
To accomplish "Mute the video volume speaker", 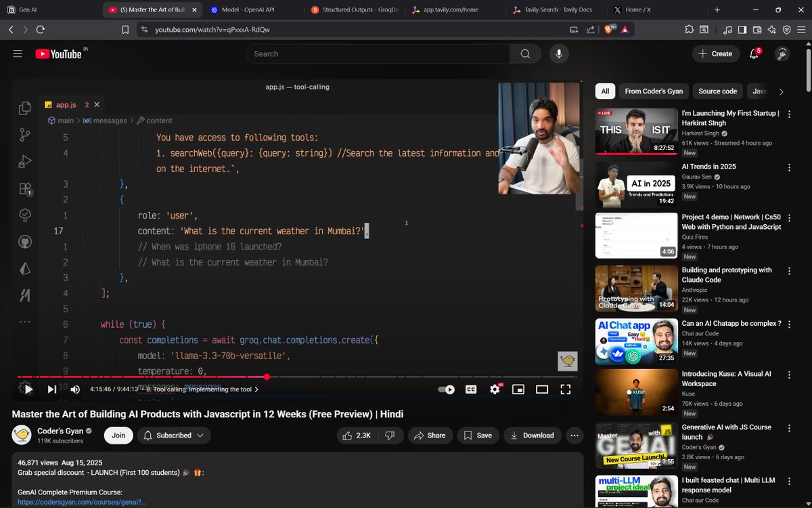I will [x=75, y=389].
